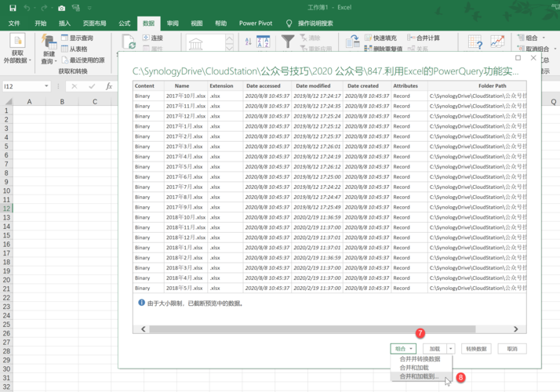This screenshot has height=392, width=560.
Task: Switch to Page Layout (页面布局) tab
Action: 94,24
